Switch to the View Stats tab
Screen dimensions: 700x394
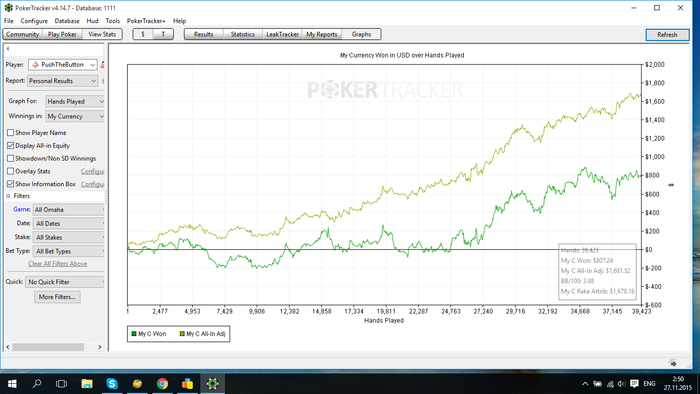pos(102,34)
